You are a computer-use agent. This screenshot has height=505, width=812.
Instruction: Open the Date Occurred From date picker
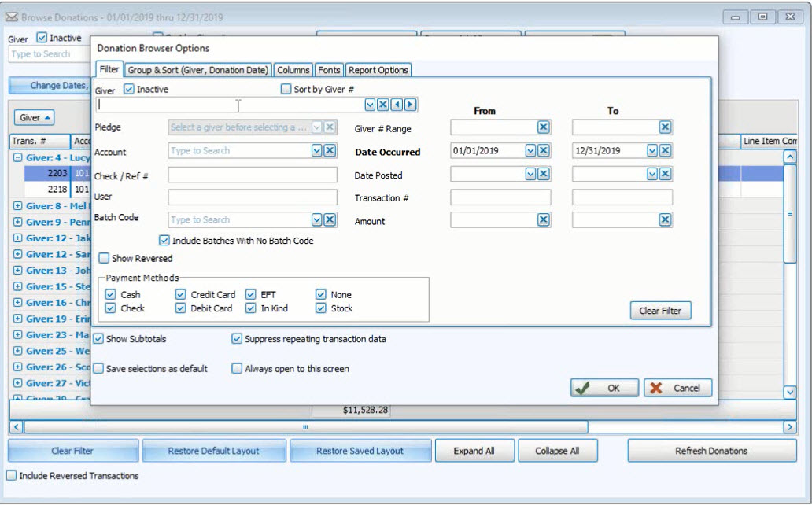(x=530, y=149)
